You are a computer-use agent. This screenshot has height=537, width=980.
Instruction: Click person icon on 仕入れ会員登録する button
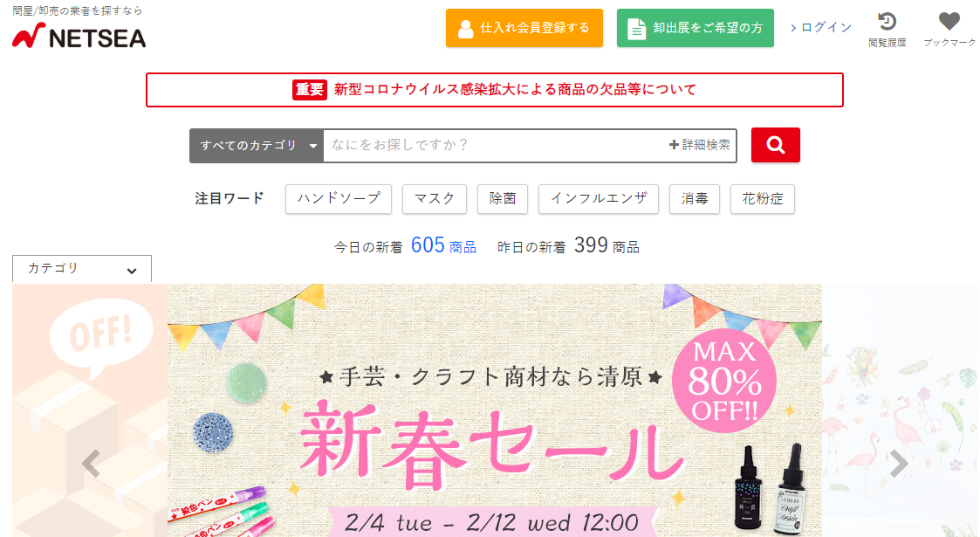[x=466, y=29]
